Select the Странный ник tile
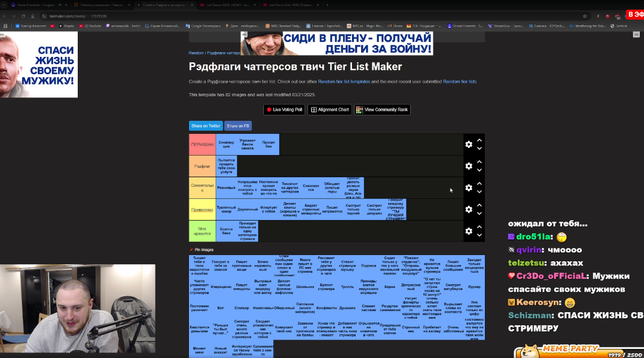The width and height of the screenshot is (644, 358). [x=411, y=329]
